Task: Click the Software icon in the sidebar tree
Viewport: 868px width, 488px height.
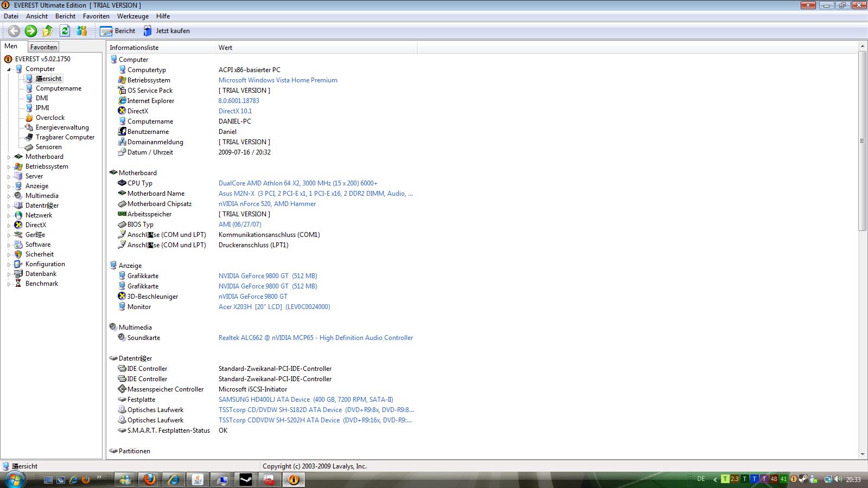Action: click(x=18, y=245)
